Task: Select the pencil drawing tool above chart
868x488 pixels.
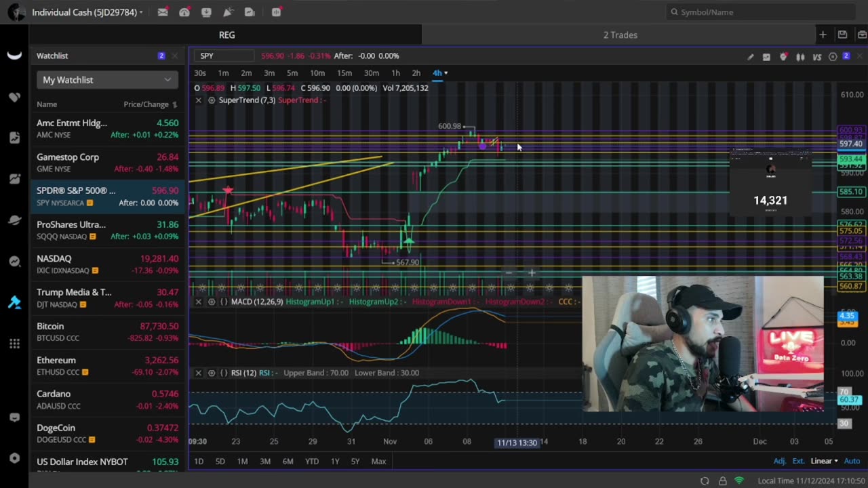Action: [750, 57]
